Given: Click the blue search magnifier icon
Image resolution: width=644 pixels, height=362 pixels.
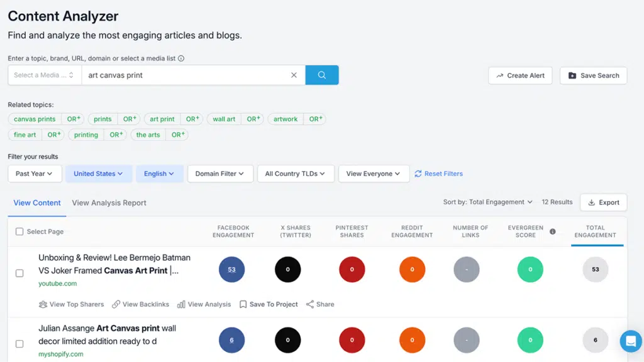Looking at the screenshot, I should tap(321, 74).
